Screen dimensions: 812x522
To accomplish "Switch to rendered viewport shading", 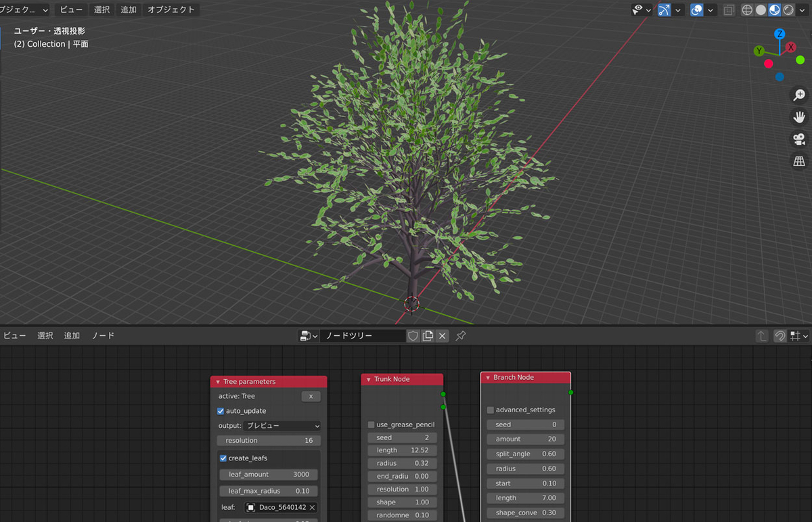I will [x=788, y=10].
